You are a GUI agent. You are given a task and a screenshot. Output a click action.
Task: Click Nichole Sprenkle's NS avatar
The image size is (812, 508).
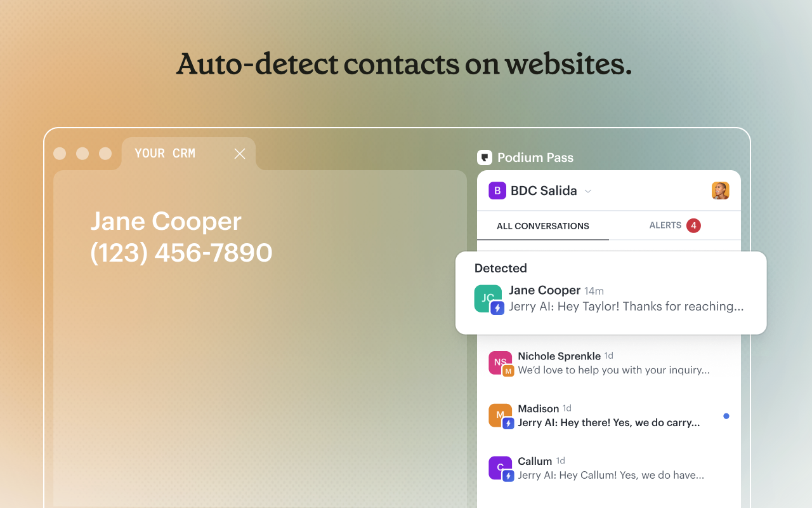click(x=500, y=363)
